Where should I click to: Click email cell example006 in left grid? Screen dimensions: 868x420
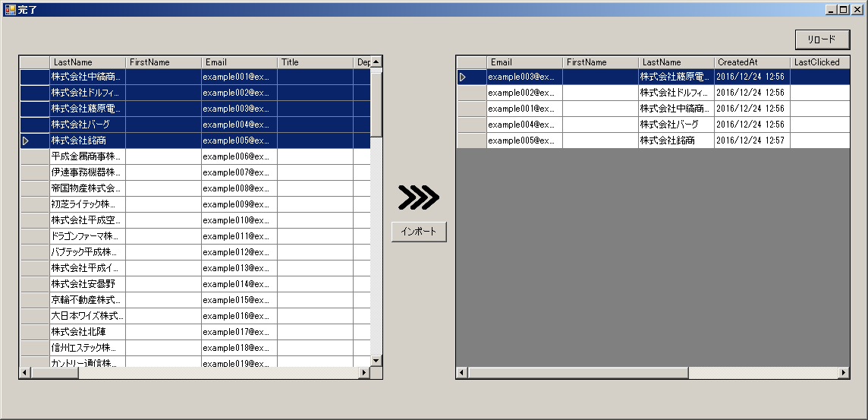coord(239,156)
